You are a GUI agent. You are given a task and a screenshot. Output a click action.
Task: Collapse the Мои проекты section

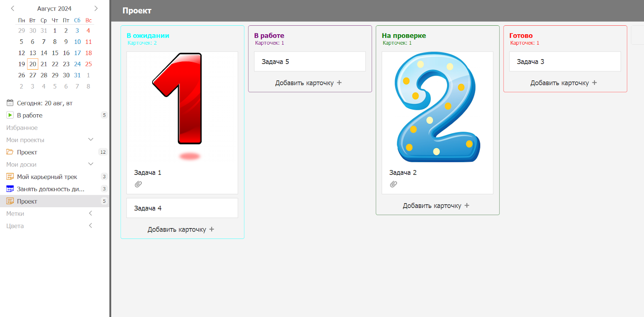pos(91,140)
